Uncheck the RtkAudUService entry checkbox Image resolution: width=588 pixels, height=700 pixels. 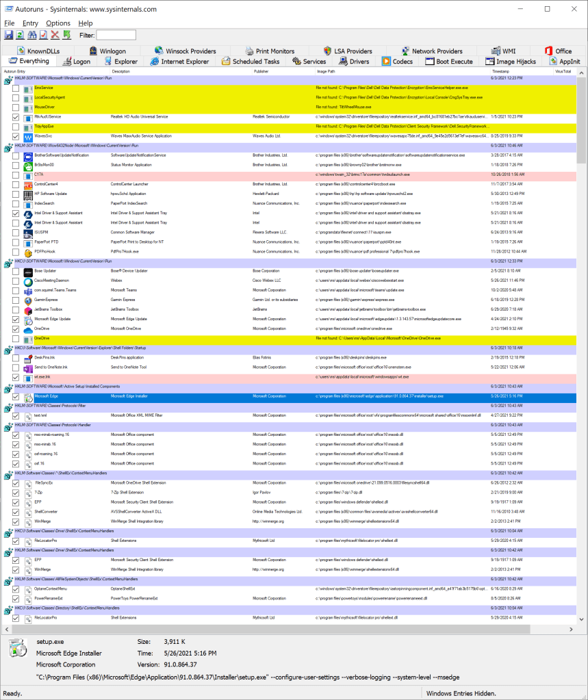click(16, 118)
